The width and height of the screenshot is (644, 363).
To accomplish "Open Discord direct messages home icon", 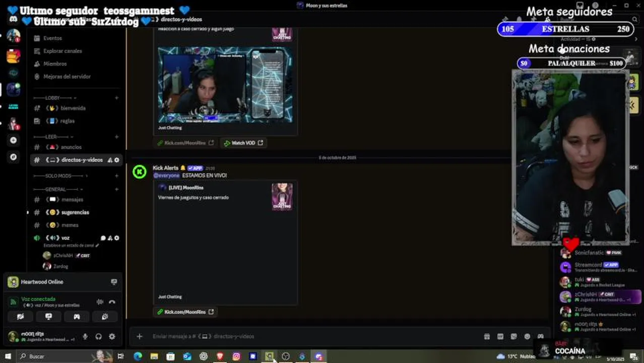I will coord(14,19).
